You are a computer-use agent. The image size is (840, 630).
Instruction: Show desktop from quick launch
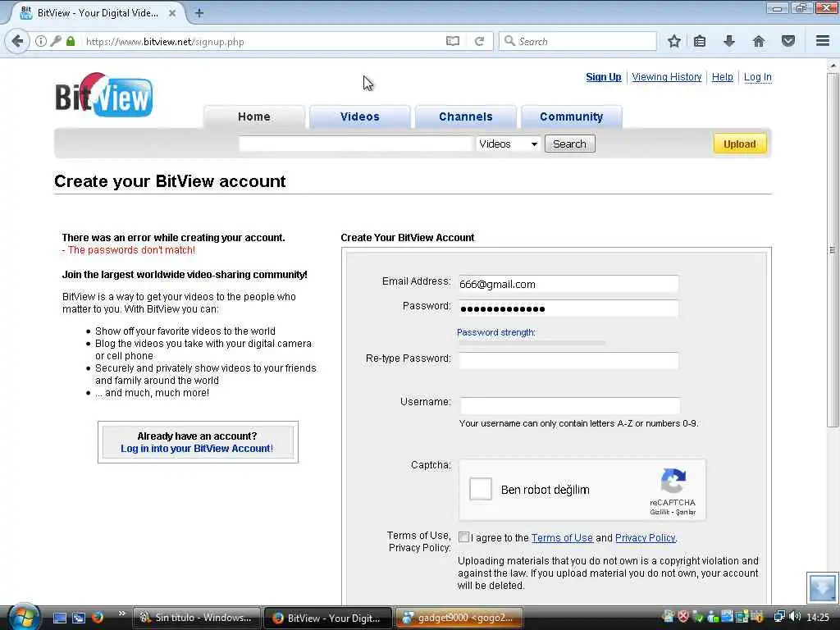click(59, 618)
